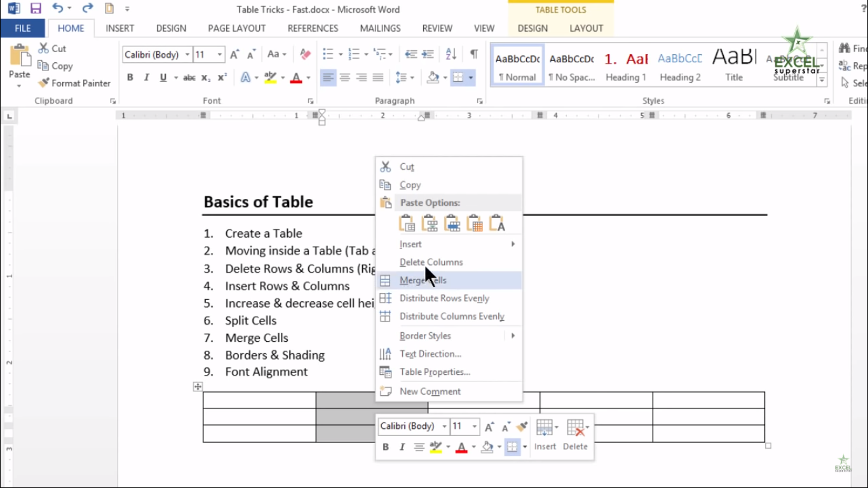Apply Shading from ribbon paint bucket
This screenshot has height=488, width=868.
click(433, 78)
